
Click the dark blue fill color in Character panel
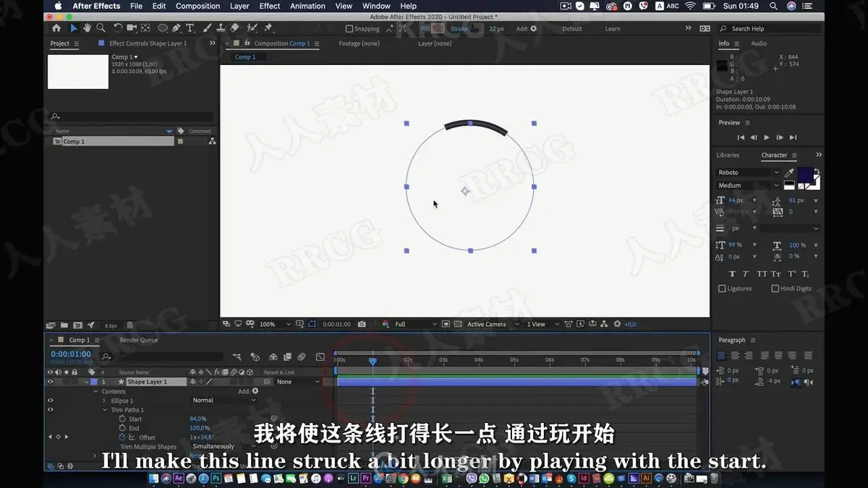pos(804,174)
